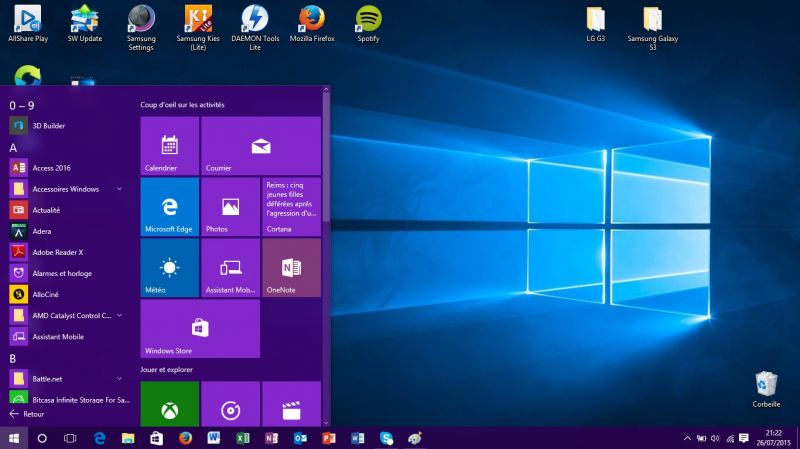Open the Windows Store tile
Viewport: 800px width, 449px height.
200,329
